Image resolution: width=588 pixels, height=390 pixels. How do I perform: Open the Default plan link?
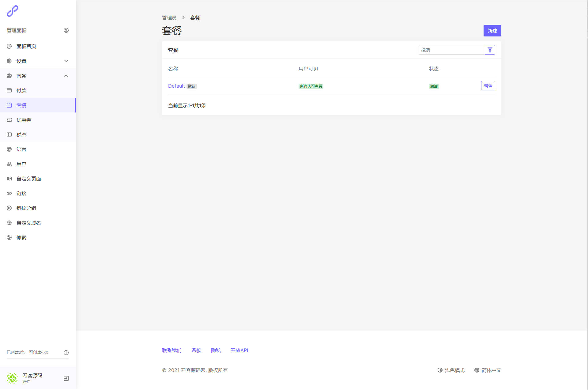(176, 86)
